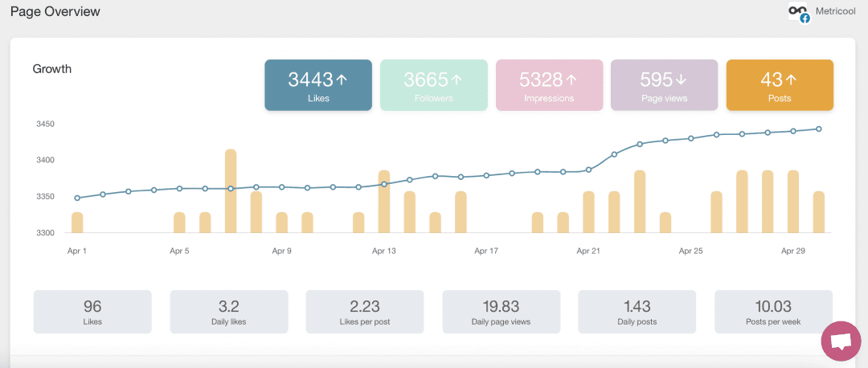Select the first data point on likes line
Viewport: 868px width, 368px height.
(x=77, y=198)
